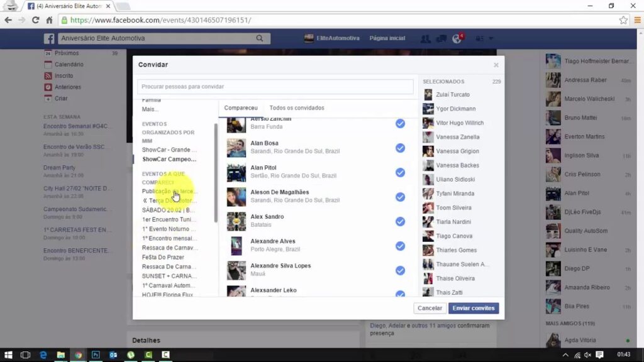Select the SÁBADO 20.02 event
Image resolution: width=644 pixels, height=362 pixels.
click(169, 210)
